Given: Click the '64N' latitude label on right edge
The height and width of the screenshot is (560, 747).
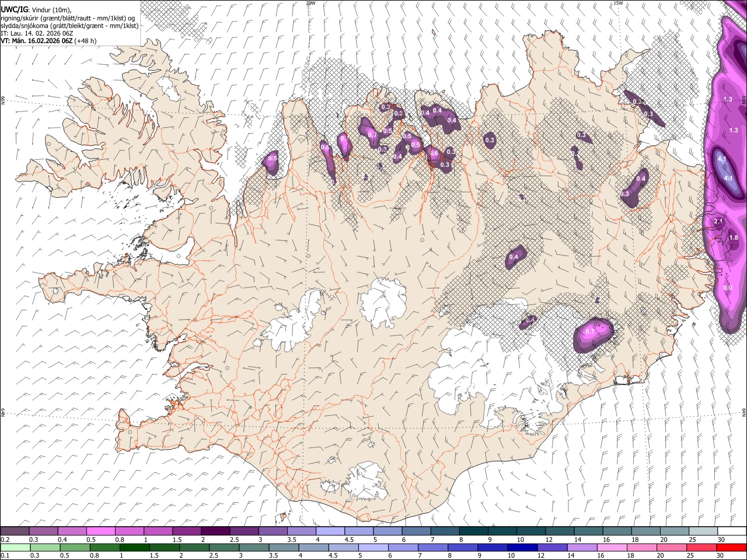Looking at the screenshot, I should (744, 412).
